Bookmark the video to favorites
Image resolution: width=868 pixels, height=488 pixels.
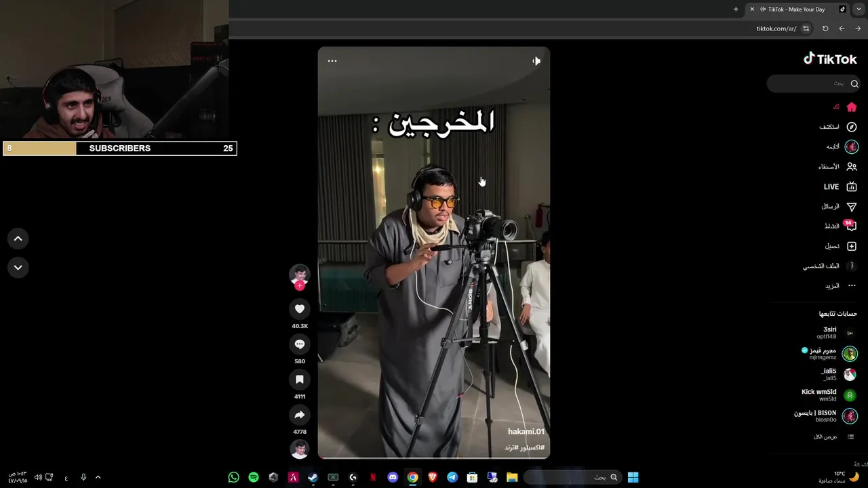coord(300,380)
